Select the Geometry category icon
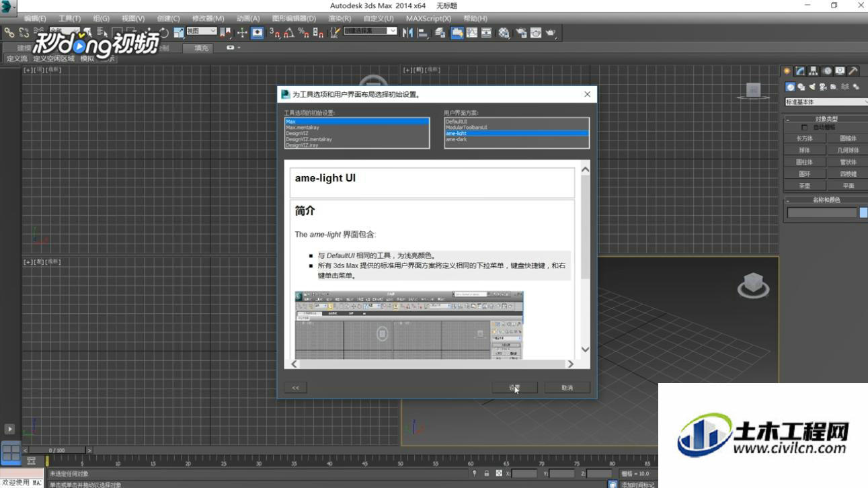Viewport: 868px width, 488px height. tap(791, 87)
